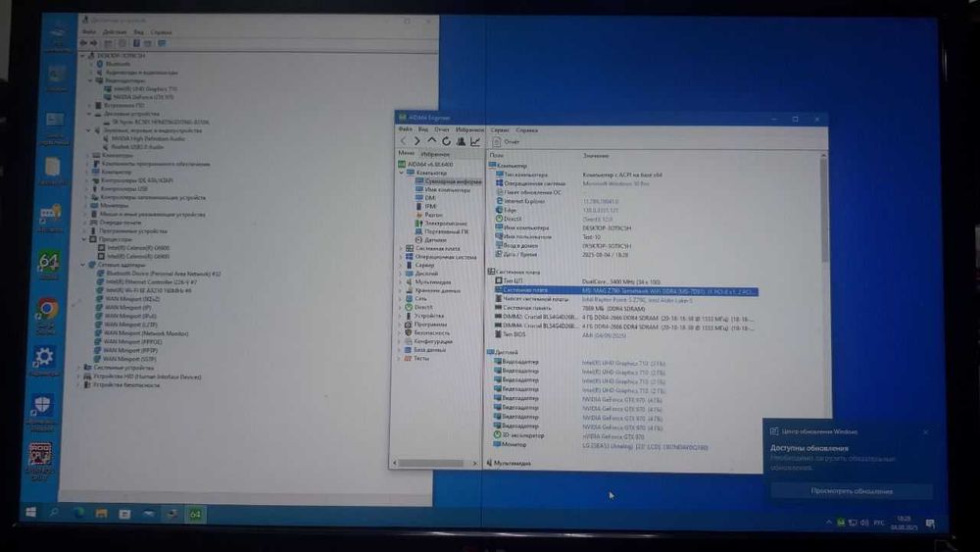Screen dimensions: 980x552
Task: Switch to AIDA64 Меню tab
Action: pos(407,153)
